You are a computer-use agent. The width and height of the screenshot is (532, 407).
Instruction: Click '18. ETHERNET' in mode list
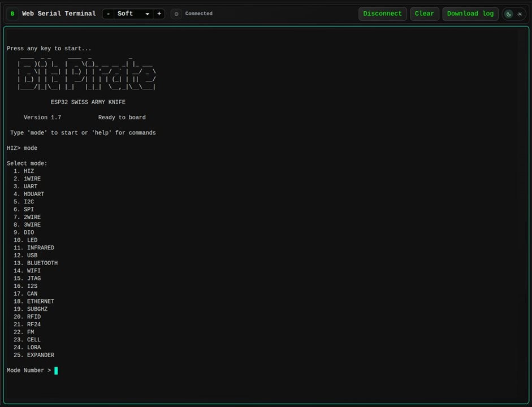(34, 301)
